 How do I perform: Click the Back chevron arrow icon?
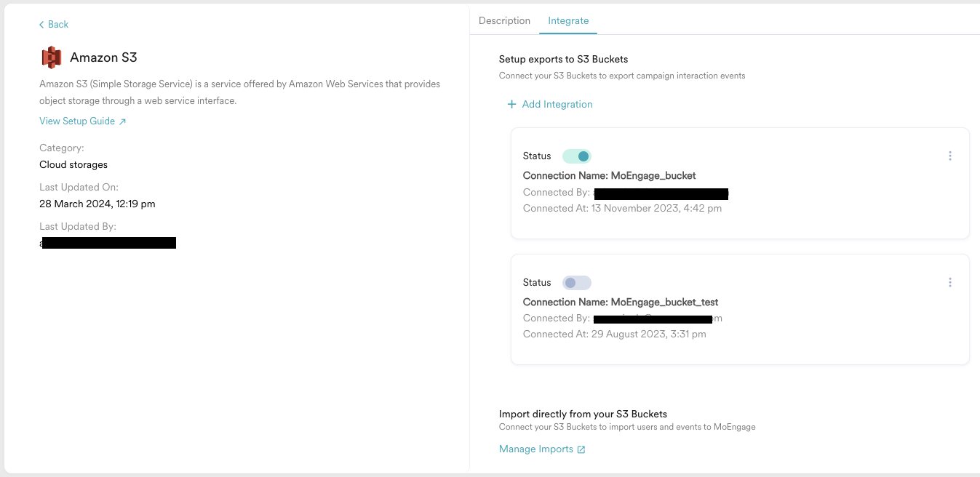pos(41,25)
